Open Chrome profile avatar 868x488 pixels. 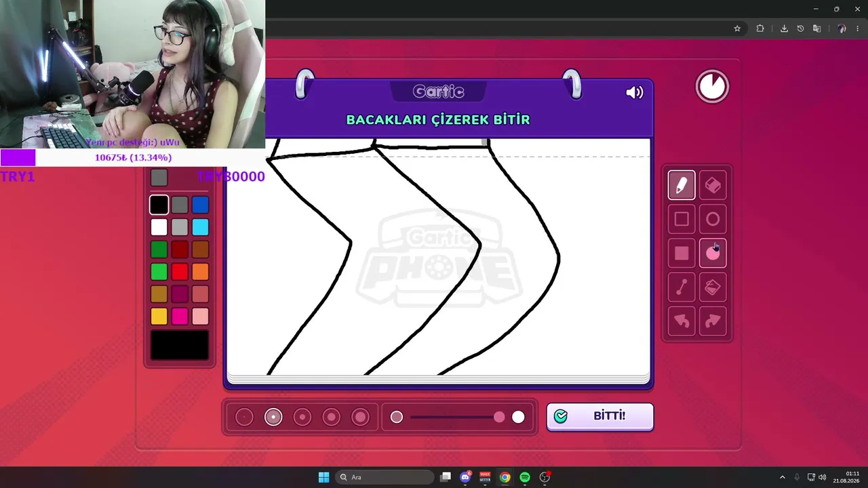[842, 28]
